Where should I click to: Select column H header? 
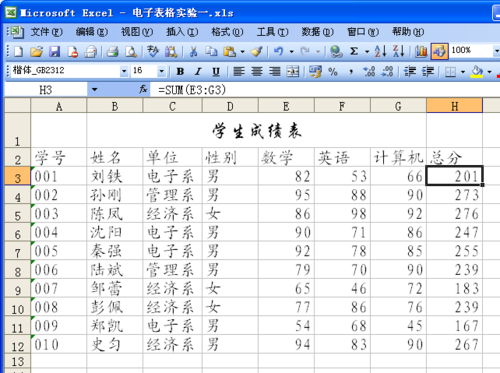point(454,106)
